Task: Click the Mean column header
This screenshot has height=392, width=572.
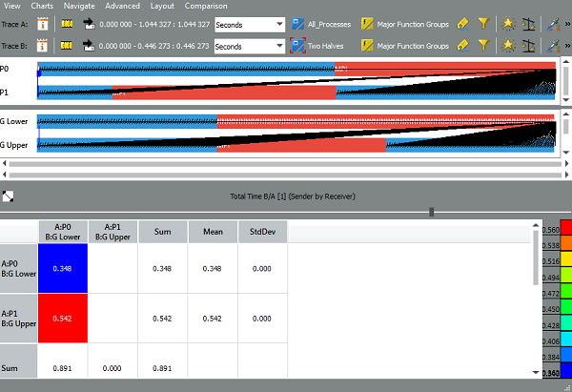Action: pyautogui.click(x=213, y=232)
